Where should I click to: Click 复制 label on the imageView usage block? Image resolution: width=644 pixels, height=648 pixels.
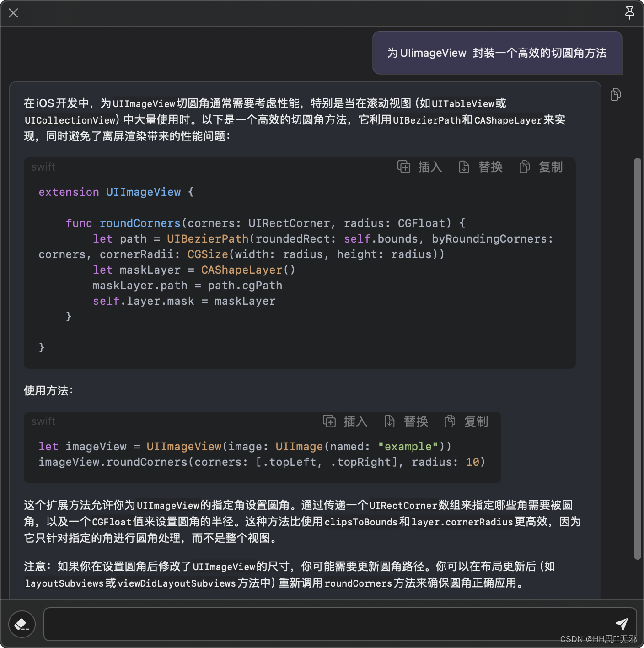476,421
